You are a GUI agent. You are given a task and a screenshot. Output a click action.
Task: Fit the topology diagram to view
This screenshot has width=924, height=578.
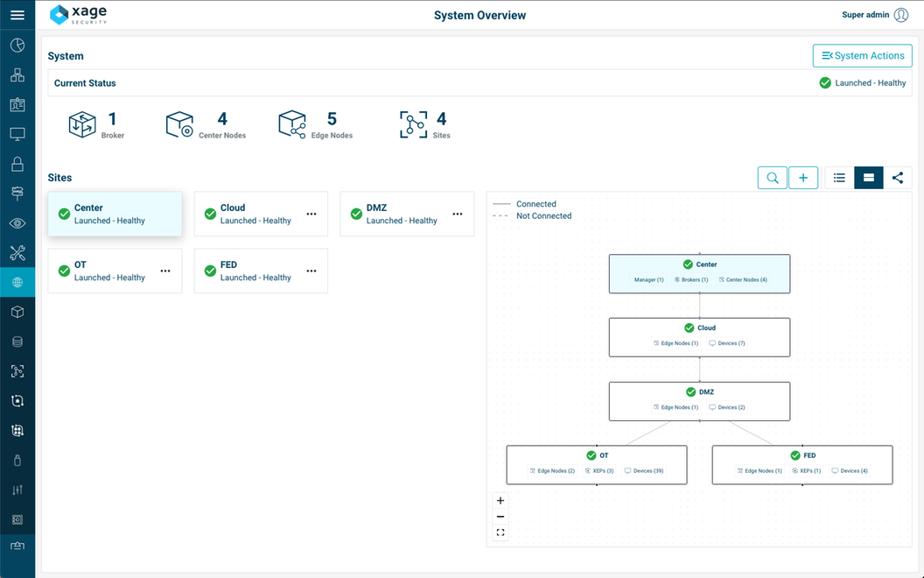pyautogui.click(x=500, y=532)
